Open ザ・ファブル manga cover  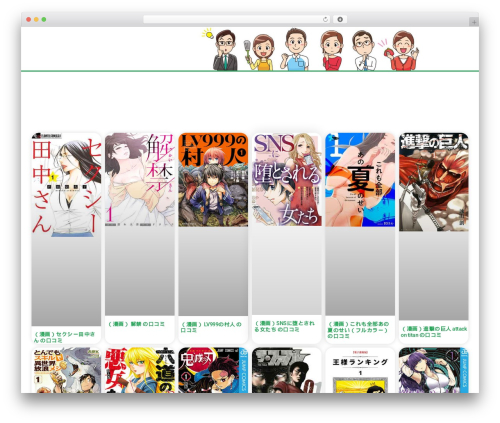pyautogui.click(x=287, y=370)
